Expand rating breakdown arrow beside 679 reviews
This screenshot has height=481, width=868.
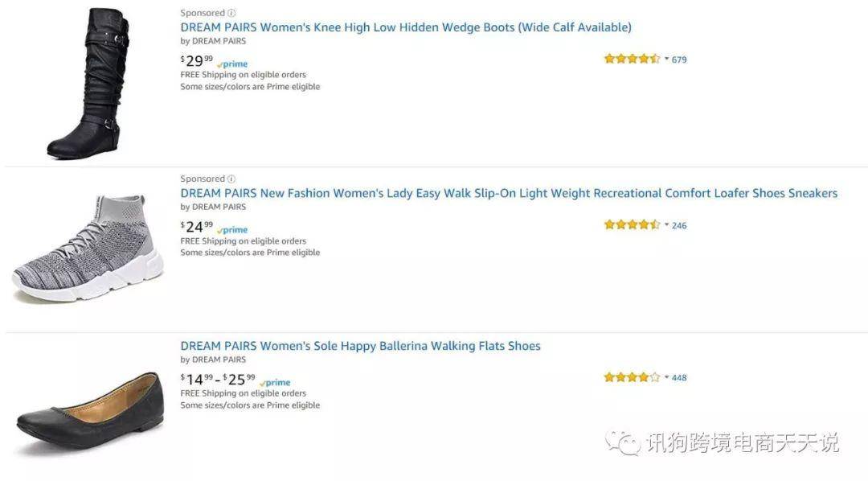point(666,58)
